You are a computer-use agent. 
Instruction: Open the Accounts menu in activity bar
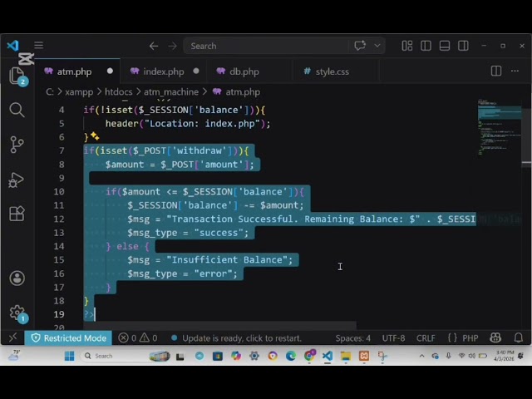pyautogui.click(x=17, y=278)
